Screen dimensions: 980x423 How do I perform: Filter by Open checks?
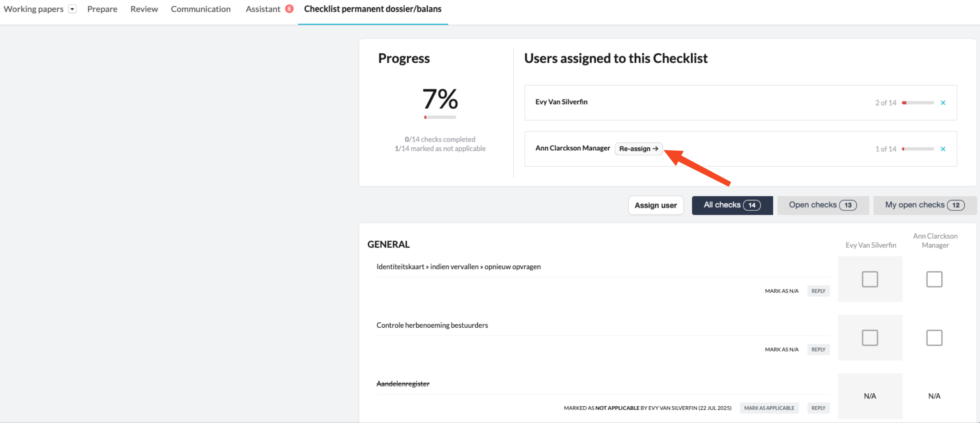pyautogui.click(x=822, y=206)
